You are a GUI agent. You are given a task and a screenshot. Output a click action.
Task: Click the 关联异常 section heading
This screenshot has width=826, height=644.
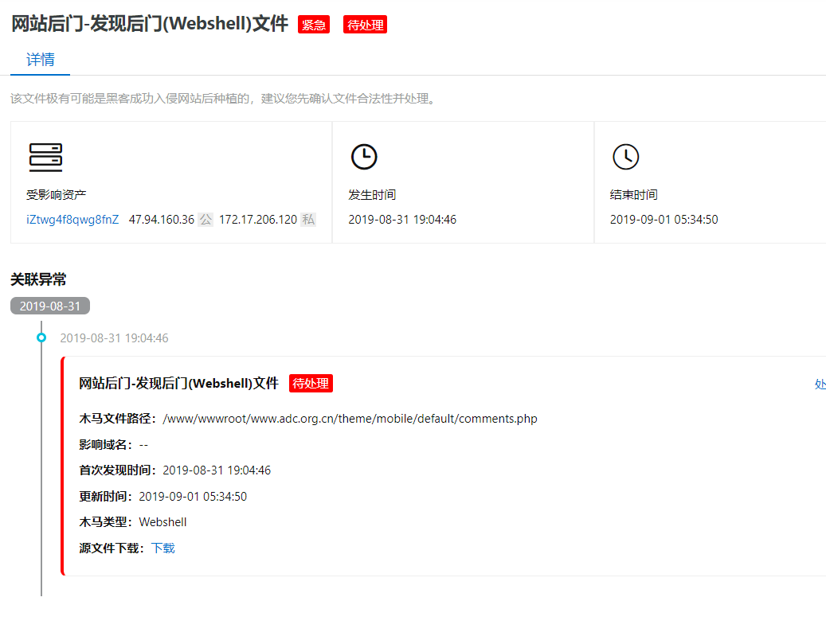click(38, 279)
